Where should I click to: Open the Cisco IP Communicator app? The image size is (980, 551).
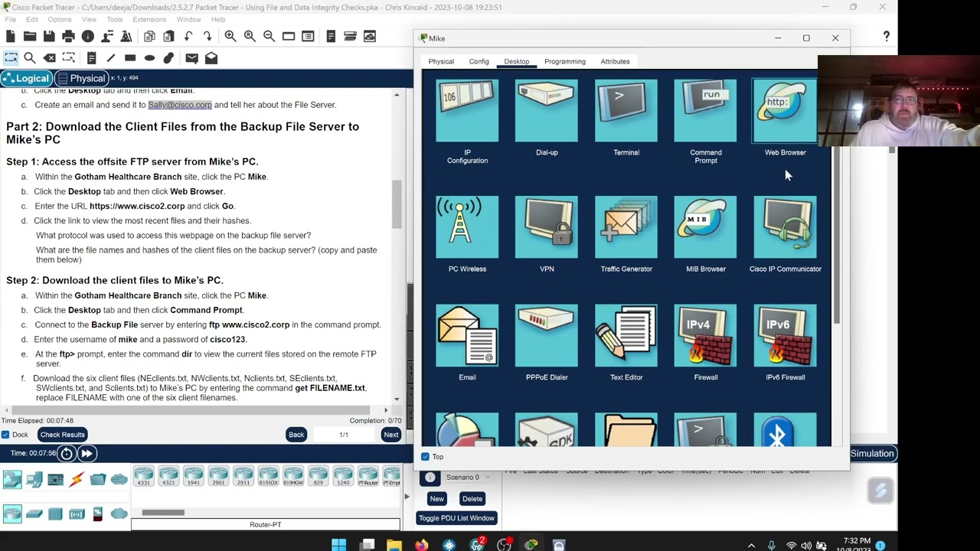click(x=785, y=227)
